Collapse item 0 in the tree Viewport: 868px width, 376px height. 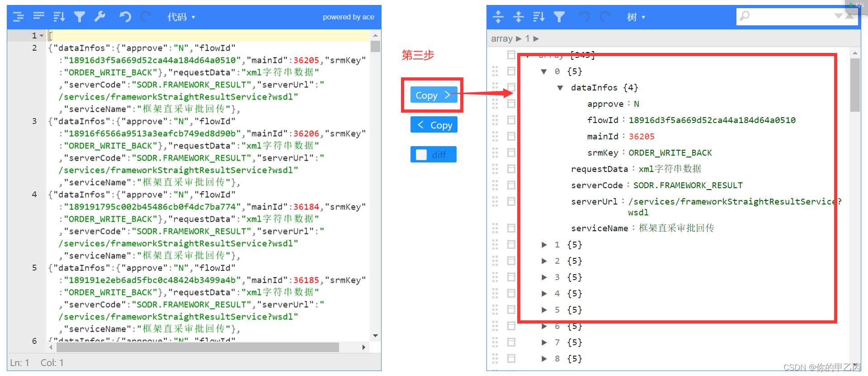point(544,71)
